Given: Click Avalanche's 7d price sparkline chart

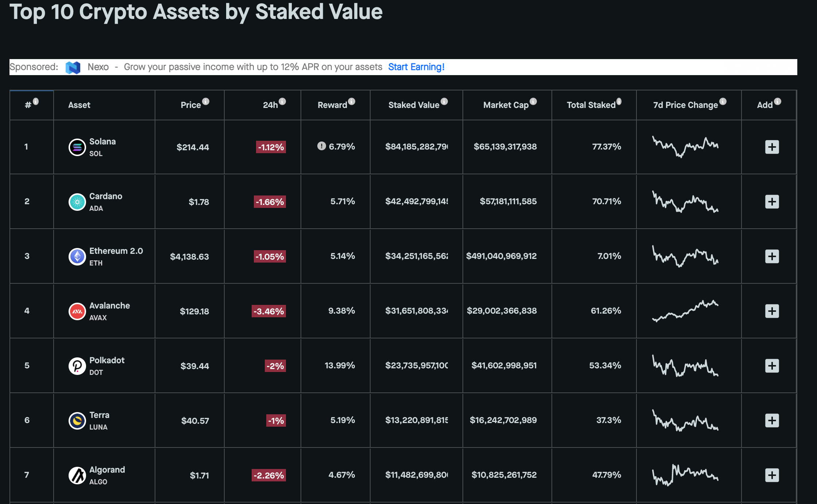Looking at the screenshot, I should (685, 311).
